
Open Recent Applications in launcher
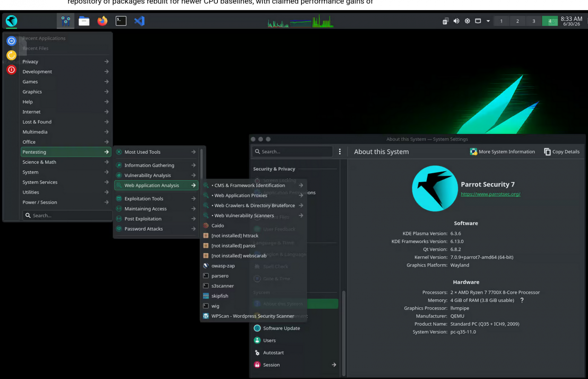tap(44, 38)
